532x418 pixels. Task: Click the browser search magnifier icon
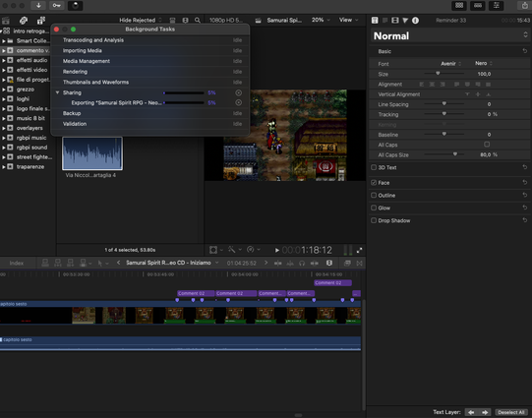(x=197, y=20)
